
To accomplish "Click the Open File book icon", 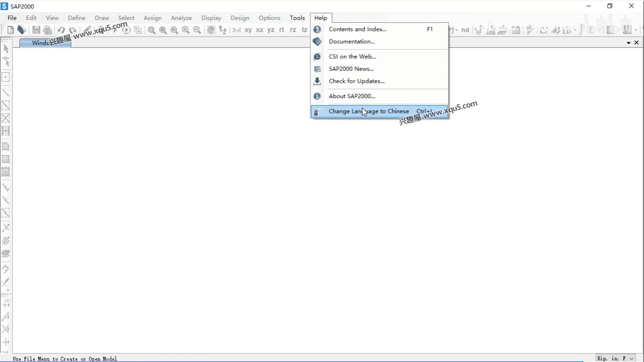I will (x=22, y=30).
